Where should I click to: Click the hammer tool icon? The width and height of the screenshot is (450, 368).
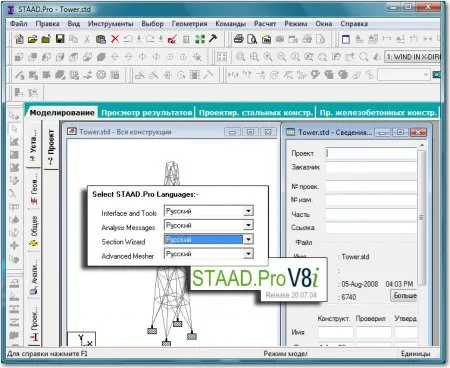pyautogui.click(x=213, y=39)
